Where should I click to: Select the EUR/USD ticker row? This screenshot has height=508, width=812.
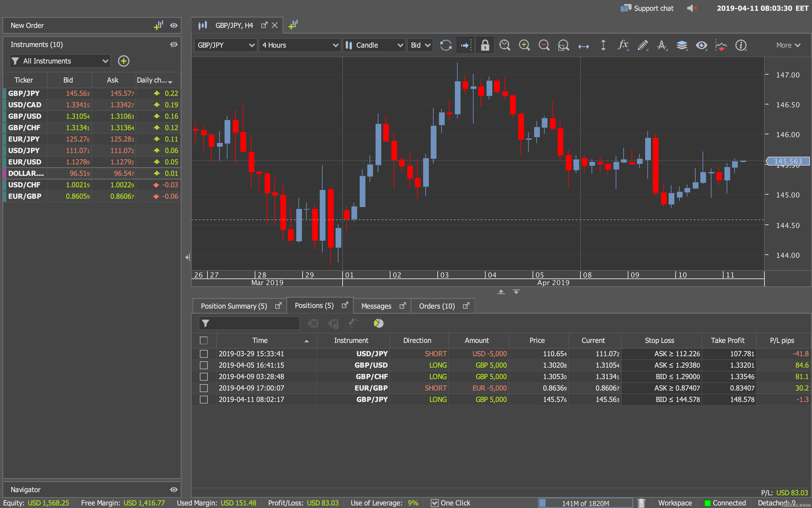(92, 162)
